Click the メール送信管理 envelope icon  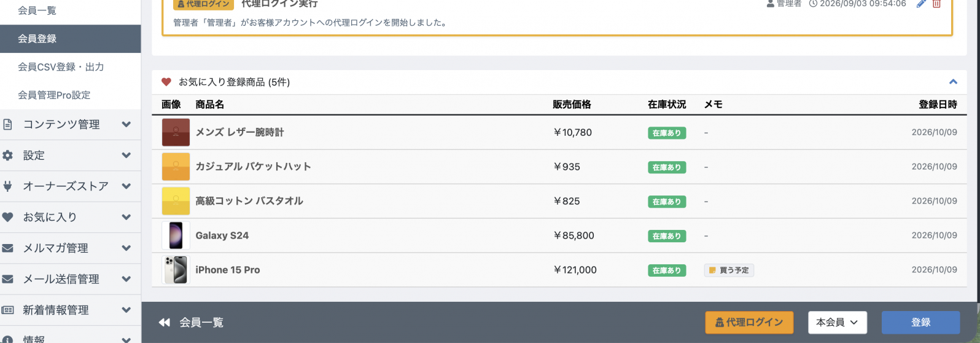7,279
